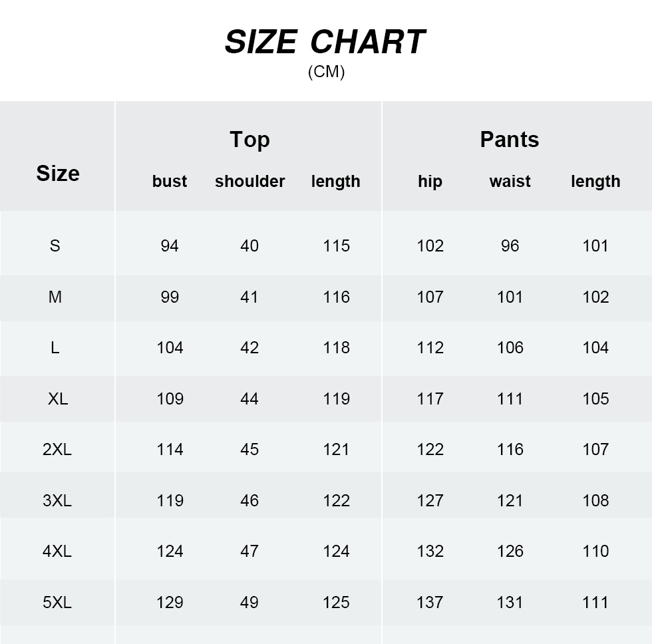652x644 pixels.
Task: Click the bust column header
Action: coord(170,182)
